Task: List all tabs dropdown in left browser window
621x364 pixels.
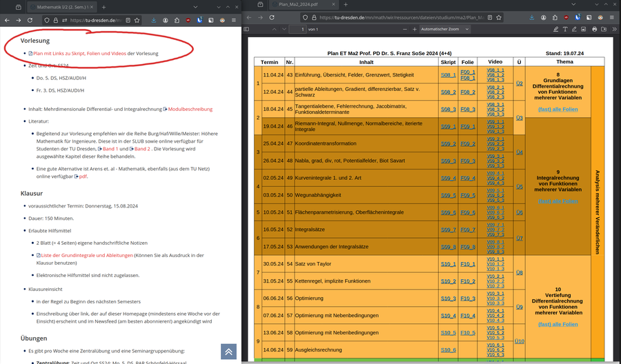Action: tap(196, 7)
